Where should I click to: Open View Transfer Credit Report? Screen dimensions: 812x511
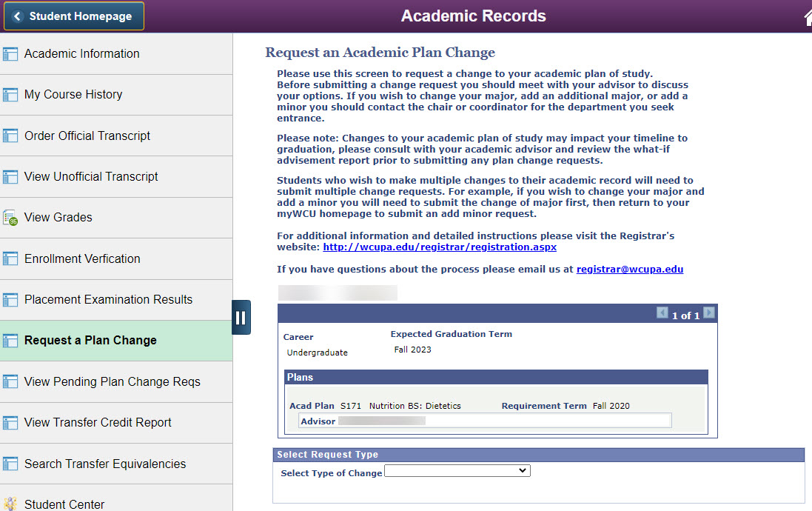[98, 423]
